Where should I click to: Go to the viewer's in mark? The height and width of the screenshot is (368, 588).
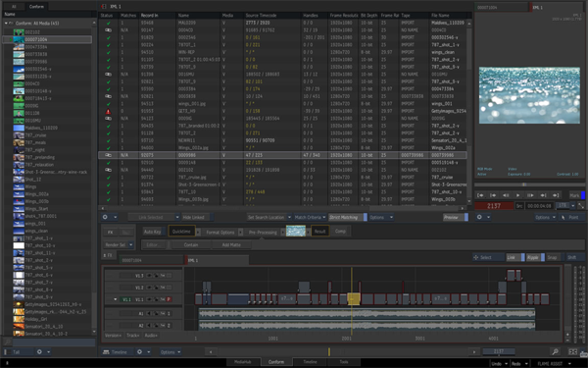click(x=480, y=195)
